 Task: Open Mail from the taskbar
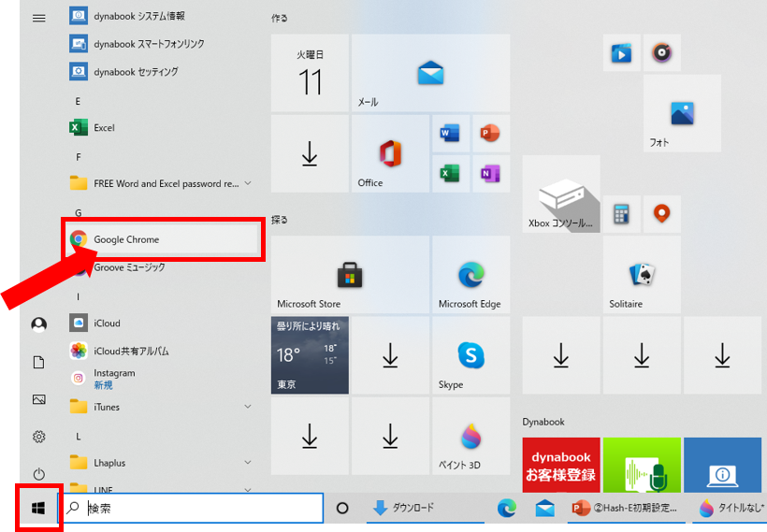544,509
